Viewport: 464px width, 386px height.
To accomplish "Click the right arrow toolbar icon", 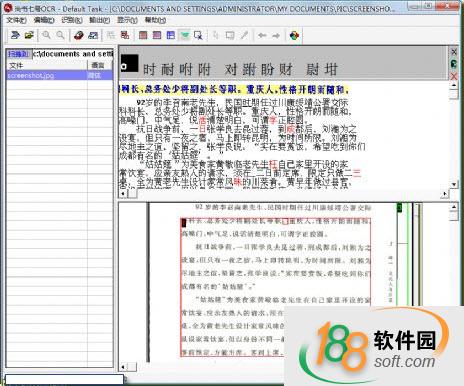I will coord(276,35).
